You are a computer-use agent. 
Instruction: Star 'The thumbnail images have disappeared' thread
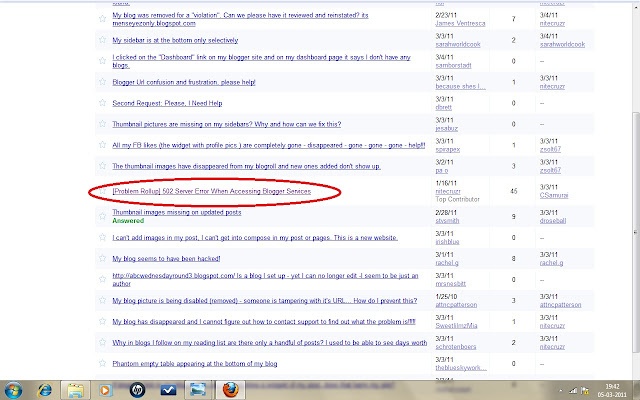(102, 165)
